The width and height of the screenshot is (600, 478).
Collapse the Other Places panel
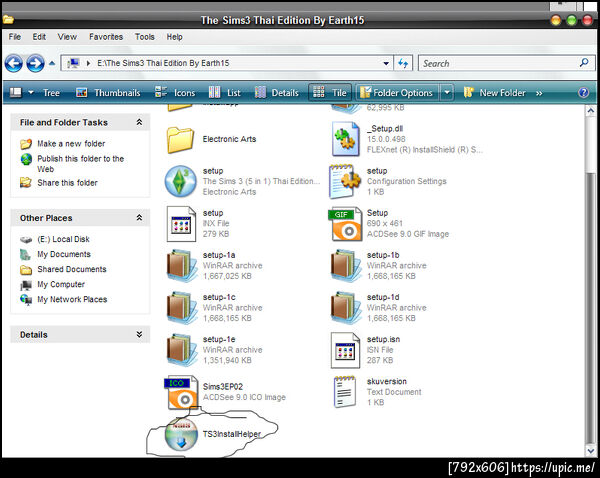[x=139, y=218]
